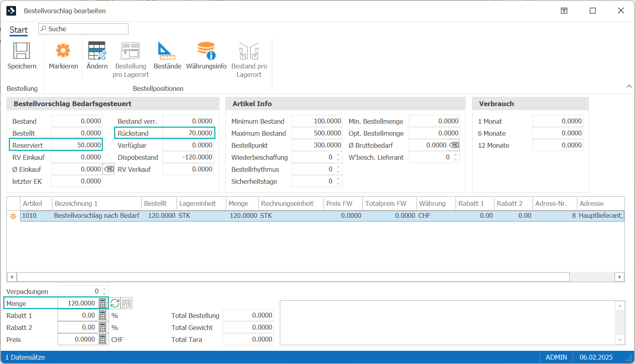Click the green refresh icon next to Menge
This screenshot has height=364, width=635.
(x=115, y=304)
